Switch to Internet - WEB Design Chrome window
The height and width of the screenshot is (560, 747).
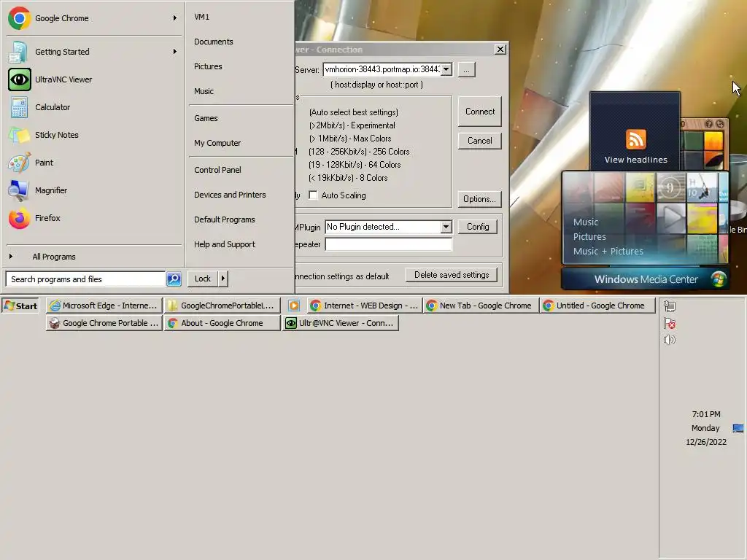[365, 306]
